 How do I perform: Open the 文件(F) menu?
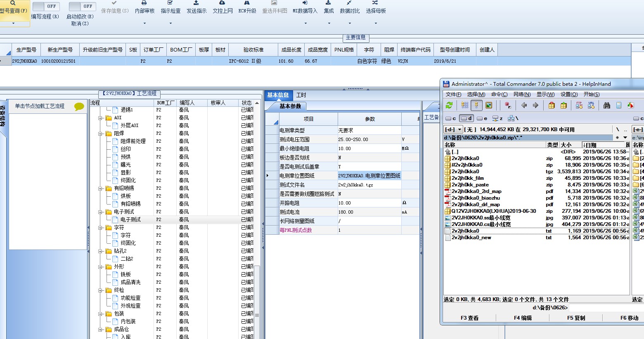point(454,94)
